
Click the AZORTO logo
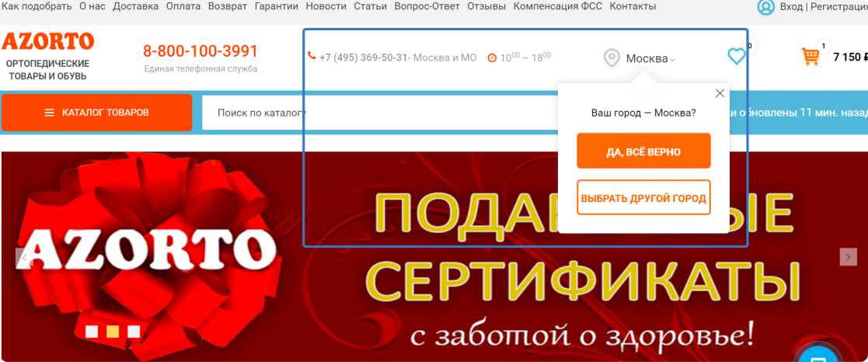47,41
